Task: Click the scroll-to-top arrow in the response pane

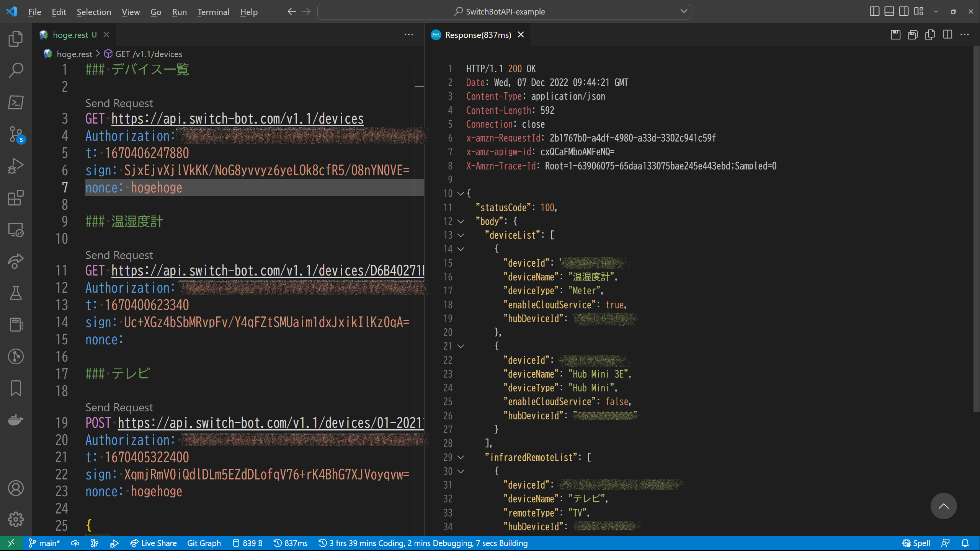Action: (943, 506)
